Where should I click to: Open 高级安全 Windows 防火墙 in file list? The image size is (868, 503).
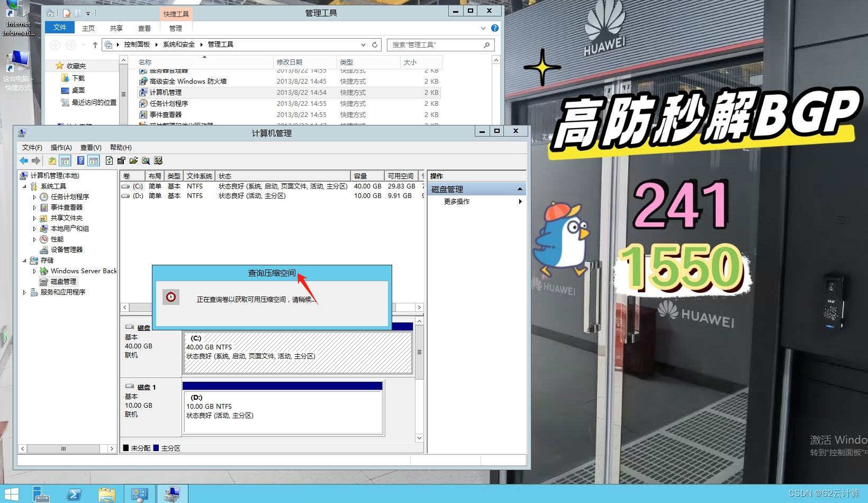click(188, 82)
